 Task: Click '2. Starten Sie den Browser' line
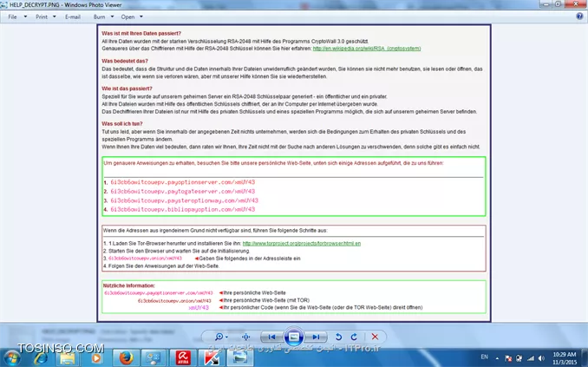click(176, 251)
